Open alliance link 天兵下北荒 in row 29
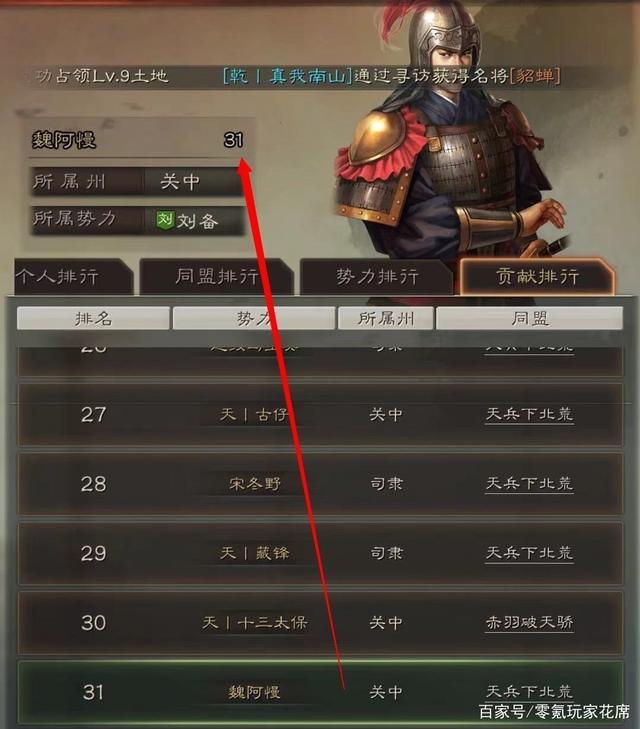The height and width of the screenshot is (729, 640). 529,553
